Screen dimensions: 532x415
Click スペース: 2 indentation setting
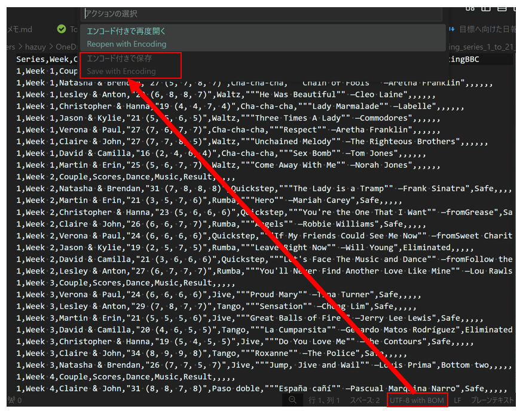click(365, 401)
